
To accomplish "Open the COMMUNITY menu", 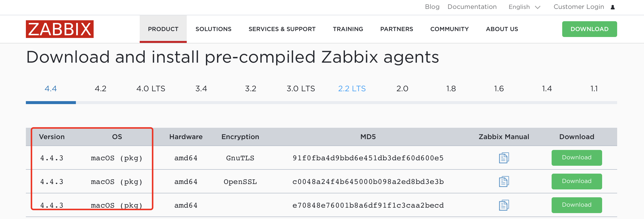I will pos(449,29).
